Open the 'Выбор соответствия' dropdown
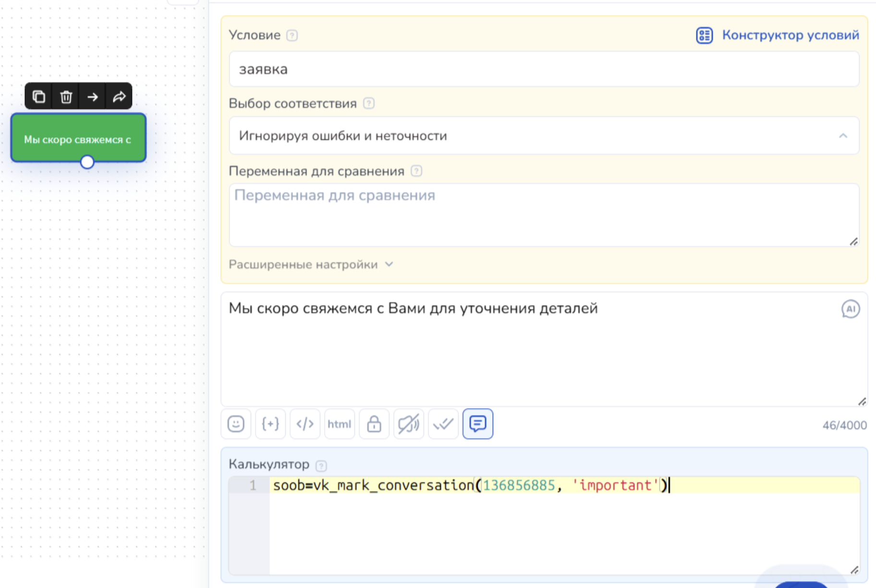 point(544,136)
